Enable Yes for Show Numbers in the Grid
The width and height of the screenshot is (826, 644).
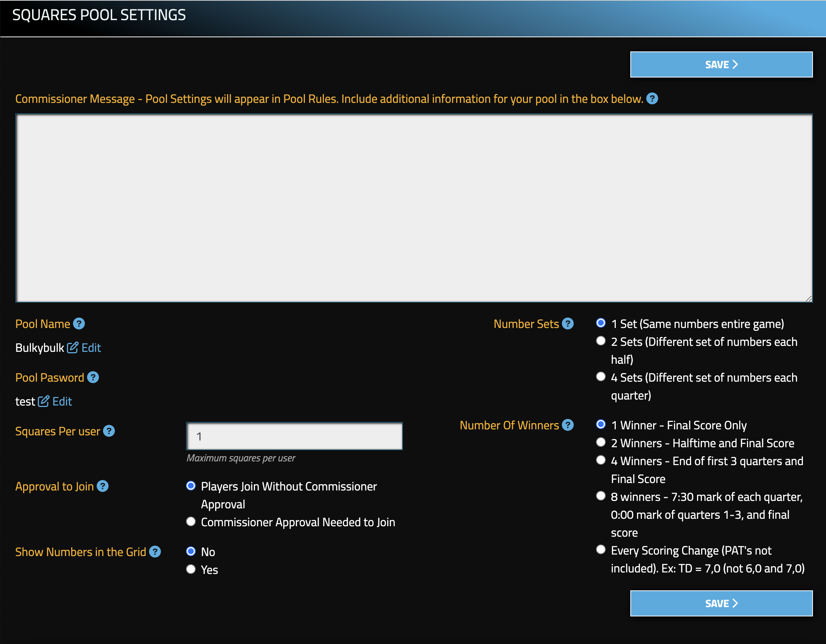click(190, 569)
